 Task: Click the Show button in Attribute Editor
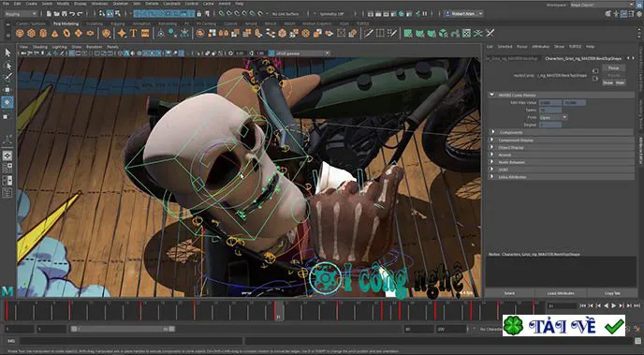point(607,82)
